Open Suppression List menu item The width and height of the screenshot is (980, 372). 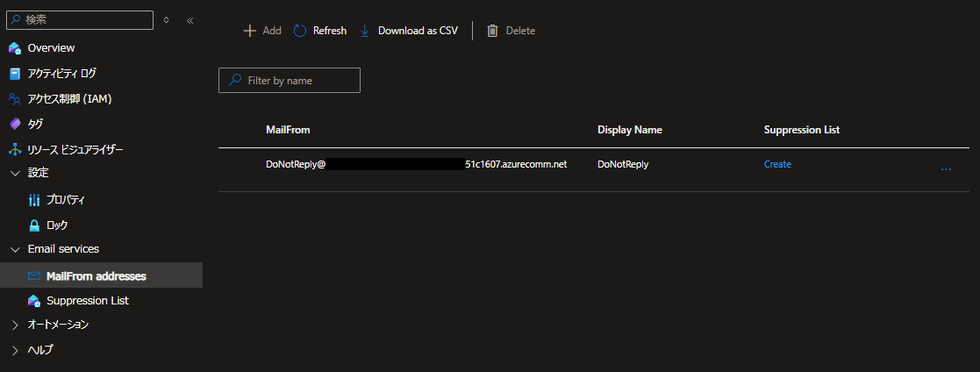(x=88, y=300)
